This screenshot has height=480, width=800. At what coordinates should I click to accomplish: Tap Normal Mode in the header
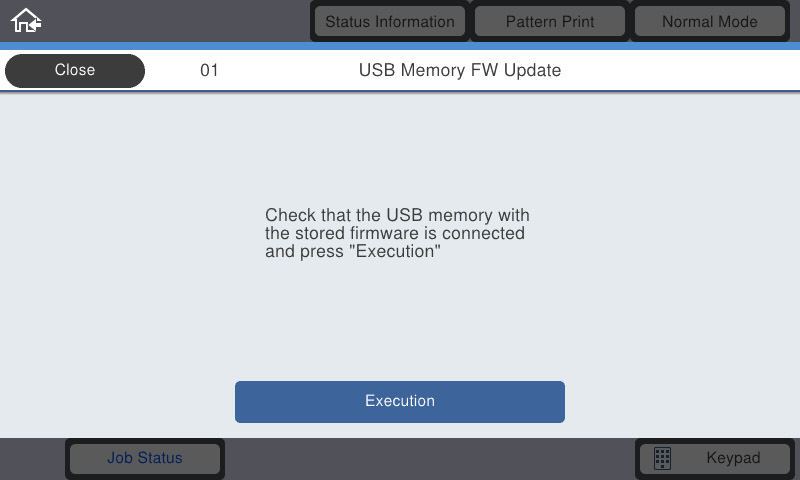click(x=710, y=21)
